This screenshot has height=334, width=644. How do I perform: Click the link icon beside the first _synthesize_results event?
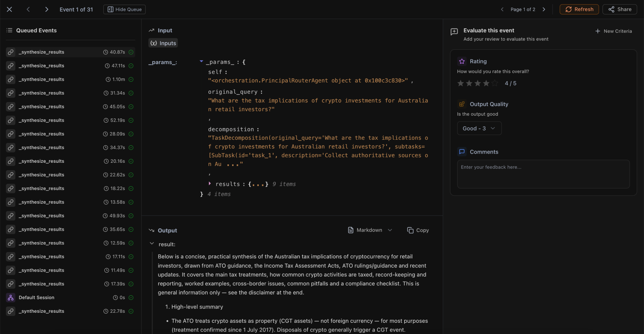point(11,52)
